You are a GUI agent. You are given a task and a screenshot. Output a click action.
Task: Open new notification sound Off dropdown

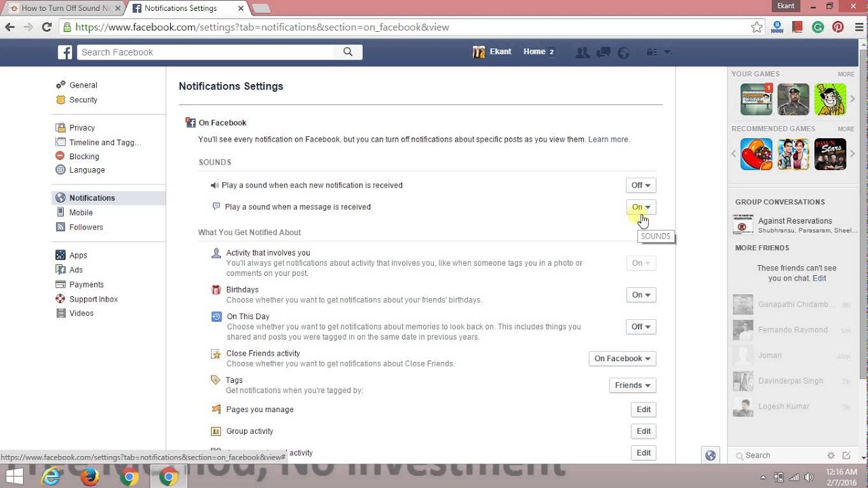(641, 185)
